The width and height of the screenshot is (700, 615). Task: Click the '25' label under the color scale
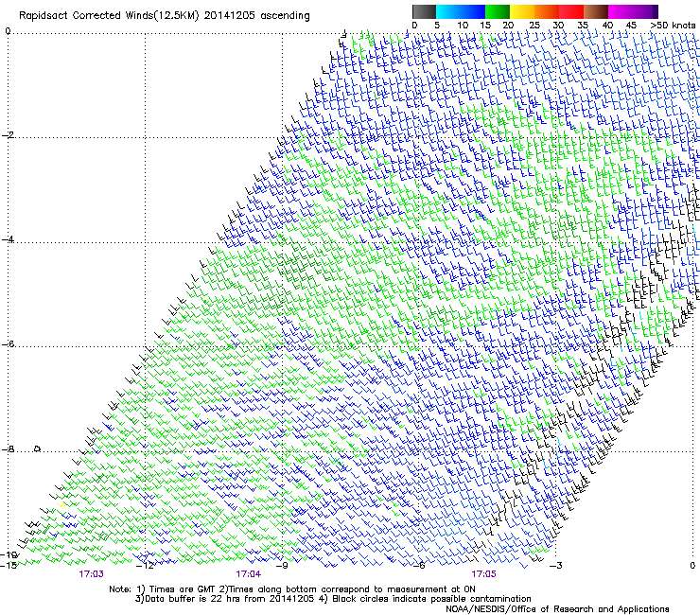tap(534, 26)
